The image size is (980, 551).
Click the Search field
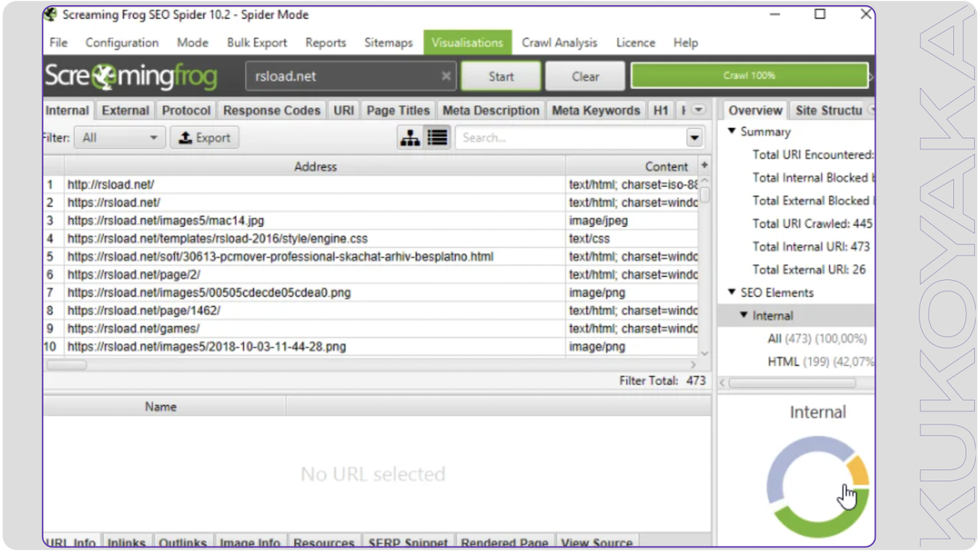click(x=572, y=138)
